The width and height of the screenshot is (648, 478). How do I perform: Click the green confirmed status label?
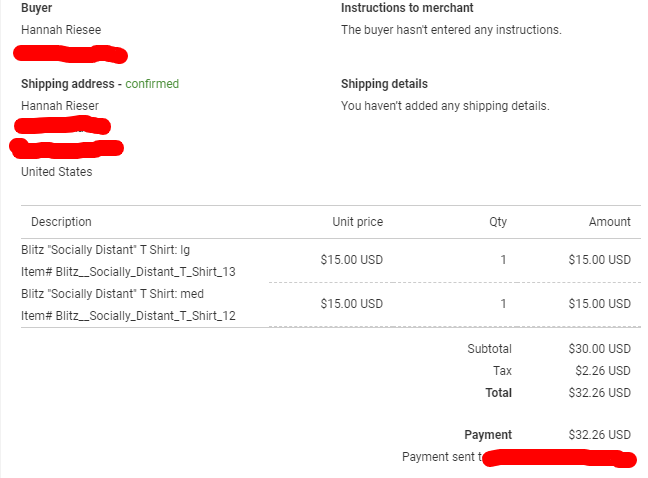[152, 84]
